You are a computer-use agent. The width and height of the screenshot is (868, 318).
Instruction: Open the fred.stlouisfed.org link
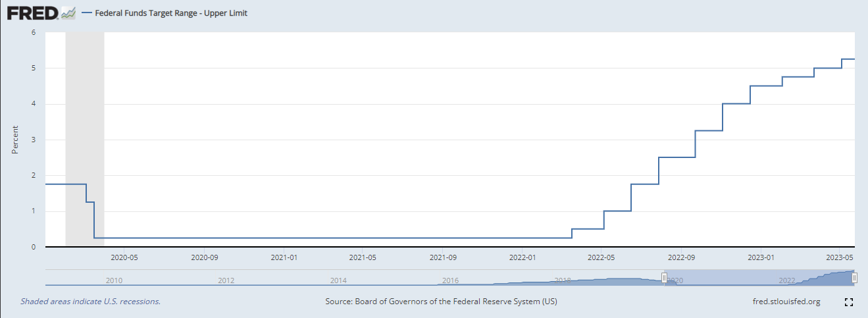786,302
